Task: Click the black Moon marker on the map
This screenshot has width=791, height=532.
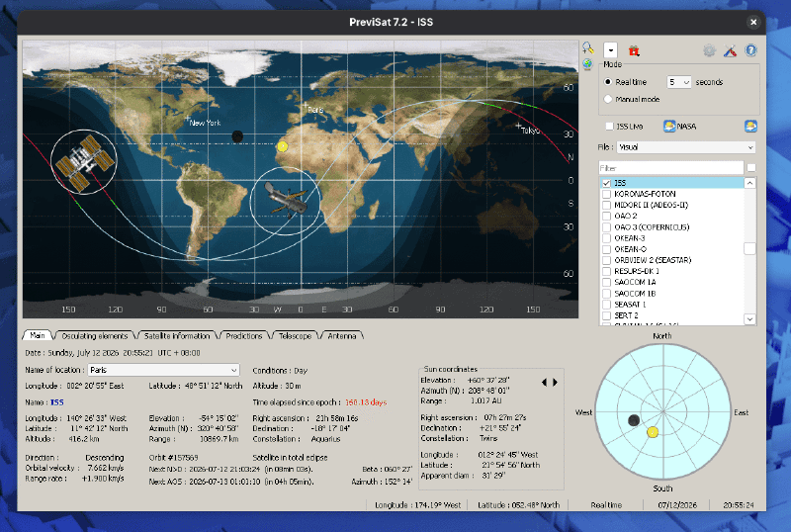Action: [237, 136]
